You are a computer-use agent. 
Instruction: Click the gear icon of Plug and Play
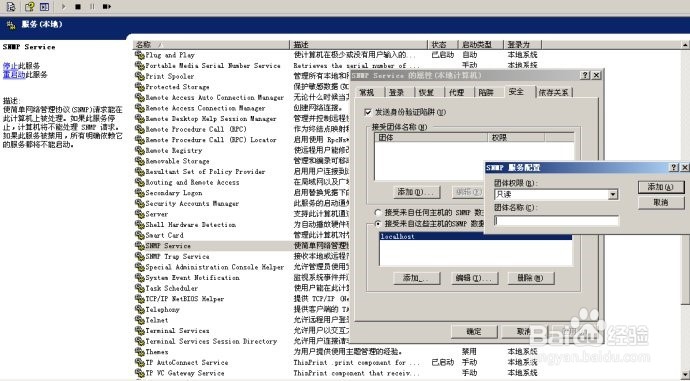click(x=139, y=55)
